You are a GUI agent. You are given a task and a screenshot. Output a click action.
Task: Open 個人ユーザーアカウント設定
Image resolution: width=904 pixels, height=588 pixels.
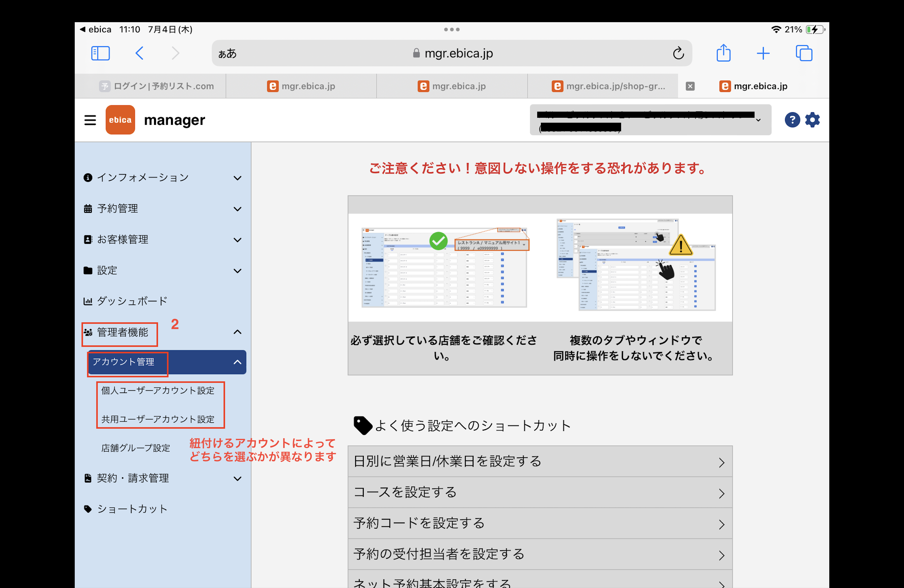tap(158, 391)
